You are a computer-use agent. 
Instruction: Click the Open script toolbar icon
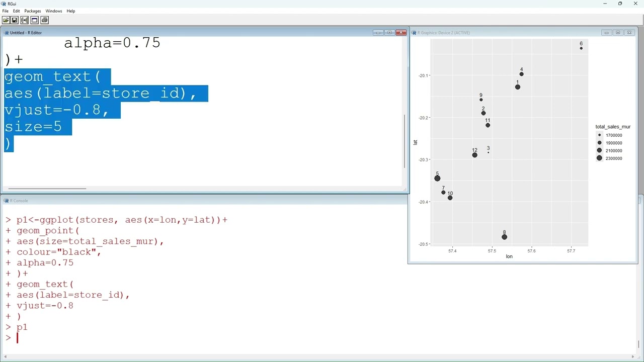(x=6, y=20)
